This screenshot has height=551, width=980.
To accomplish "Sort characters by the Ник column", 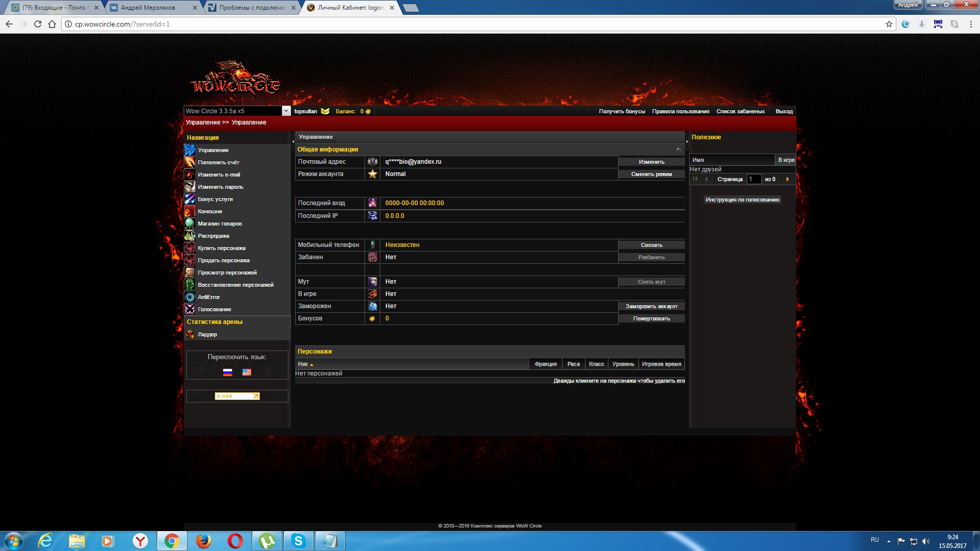I will 303,364.
